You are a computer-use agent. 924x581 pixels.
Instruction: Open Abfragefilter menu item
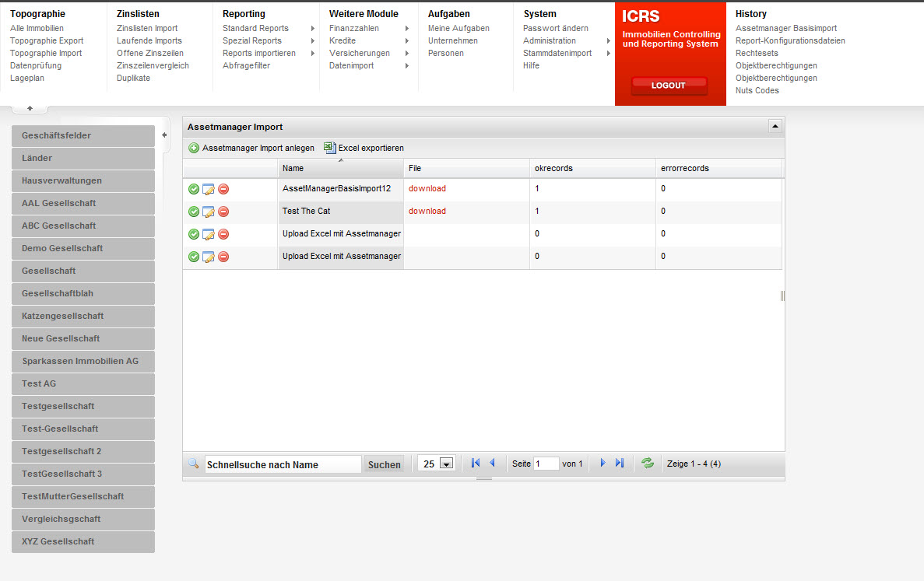(x=246, y=65)
